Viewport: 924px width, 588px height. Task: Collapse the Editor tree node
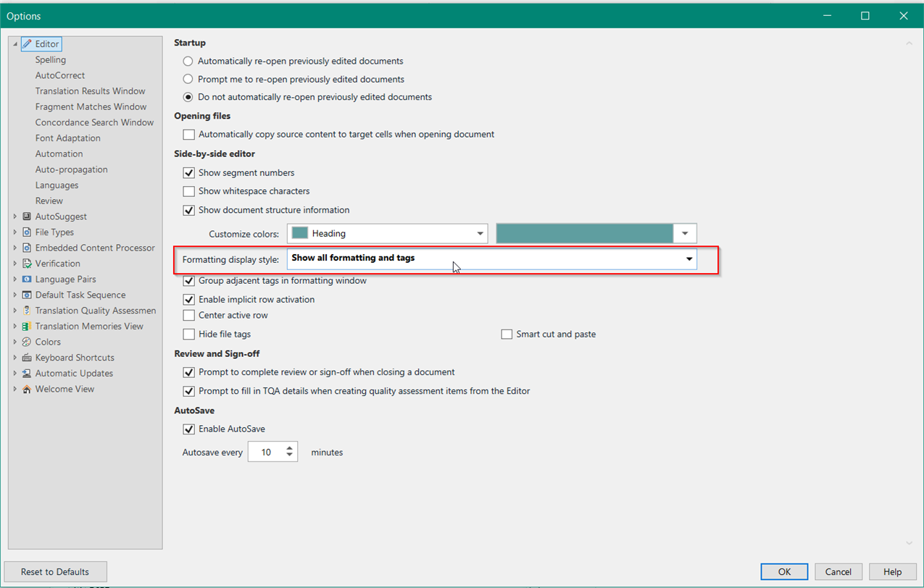[15, 45]
